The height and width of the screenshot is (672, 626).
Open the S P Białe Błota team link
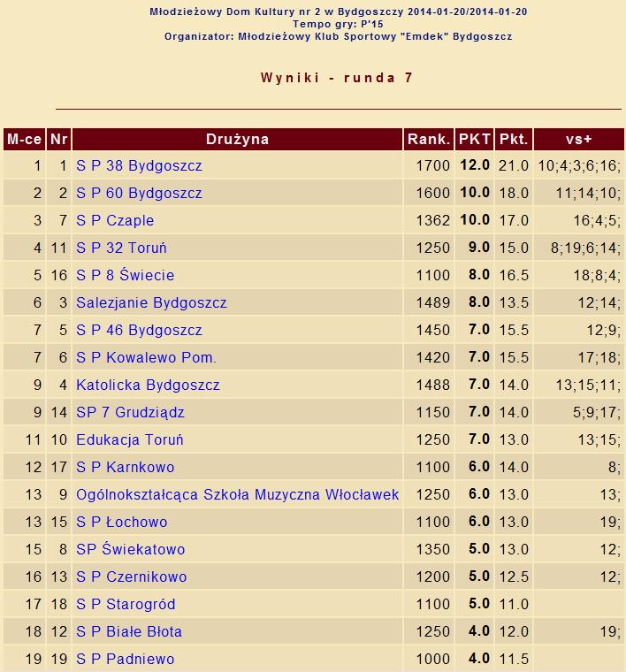point(129,631)
